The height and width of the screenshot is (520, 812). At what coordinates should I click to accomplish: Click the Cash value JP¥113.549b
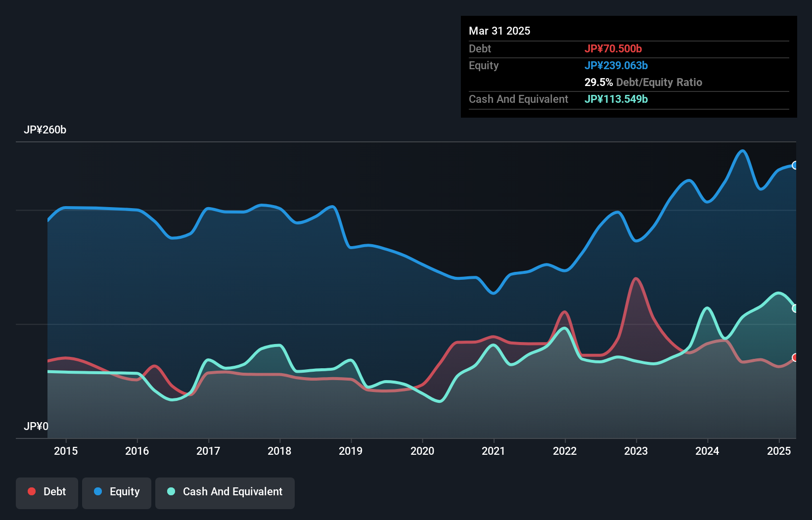point(616,99)
